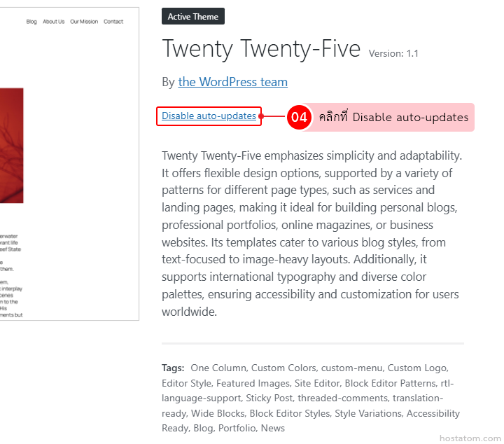The image size is (504, 444).
Task: Click the red artwork in theme screenshot
Action: (x=11, y=145)
